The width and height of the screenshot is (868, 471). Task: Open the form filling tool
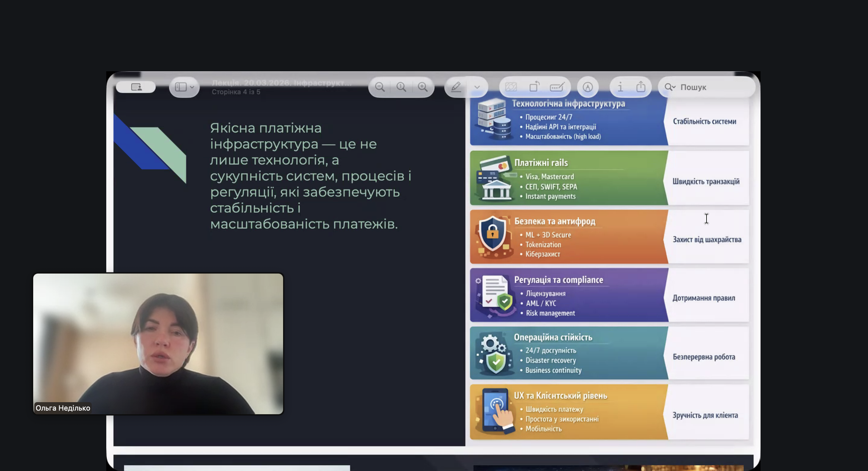(557, 87)
